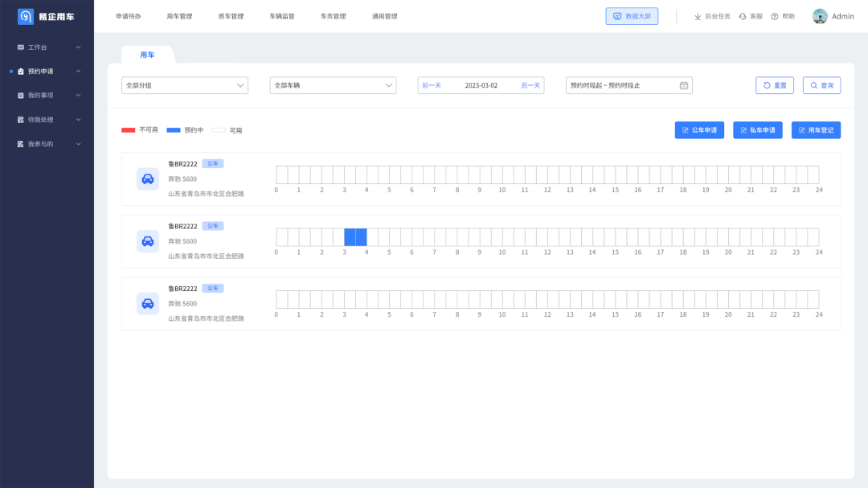Select the 用车 tab

pos(147,55)
